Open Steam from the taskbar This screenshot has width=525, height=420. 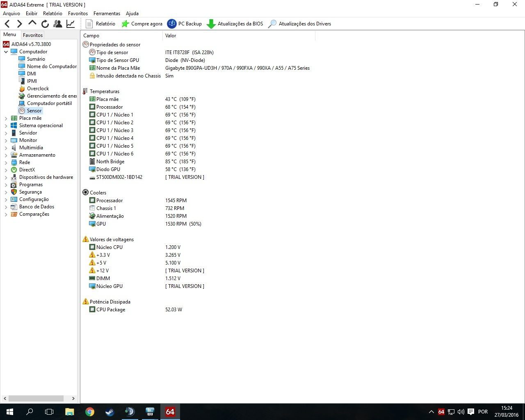(x=110, y=412)
